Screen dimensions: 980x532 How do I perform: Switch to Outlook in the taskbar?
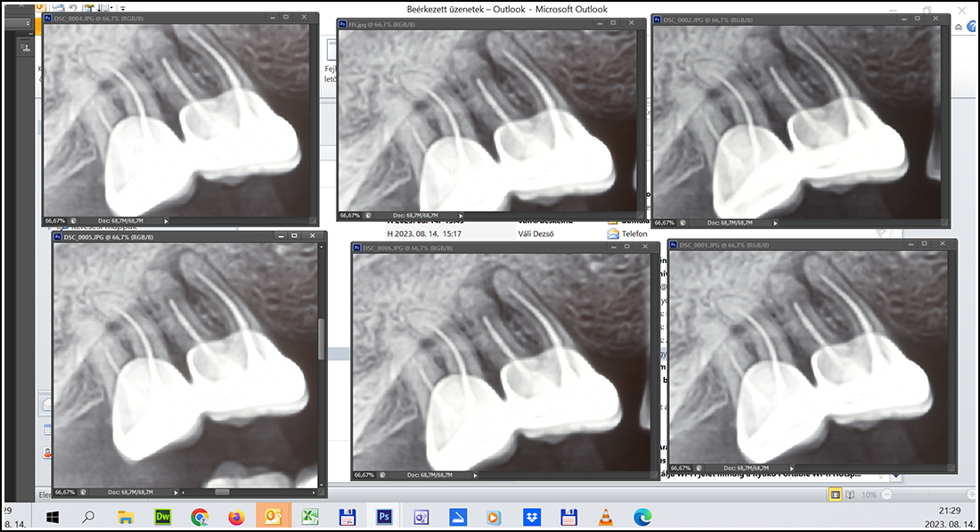pyautogui.click(x=274, y=516)
